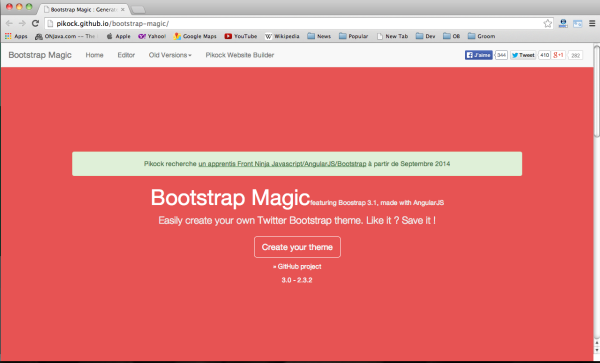Click the first browser extension icon
Screen dimensions: 600x363
tap(563, 23)
